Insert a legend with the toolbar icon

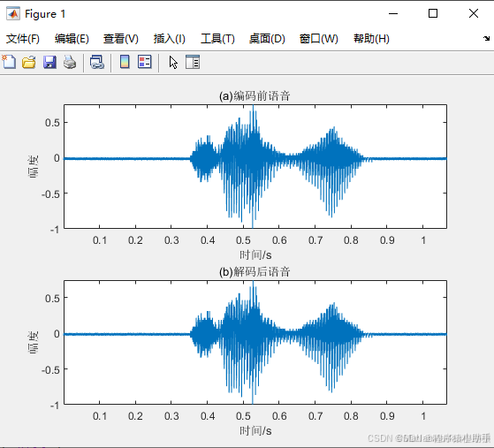(x=145, y=62)
